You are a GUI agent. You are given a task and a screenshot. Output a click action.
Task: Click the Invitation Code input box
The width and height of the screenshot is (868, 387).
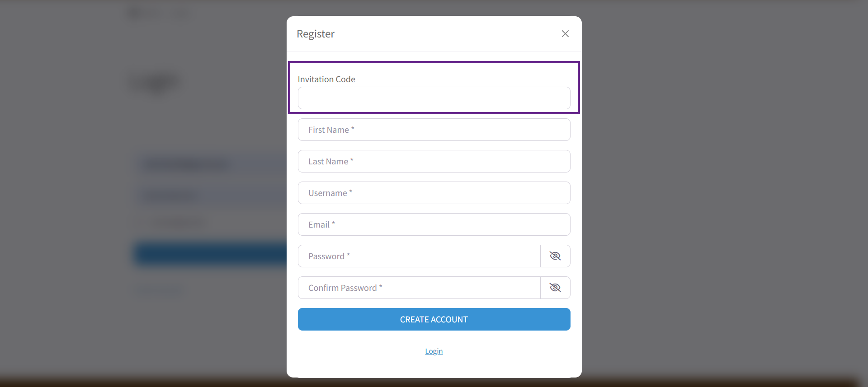(x=434, y=98)
